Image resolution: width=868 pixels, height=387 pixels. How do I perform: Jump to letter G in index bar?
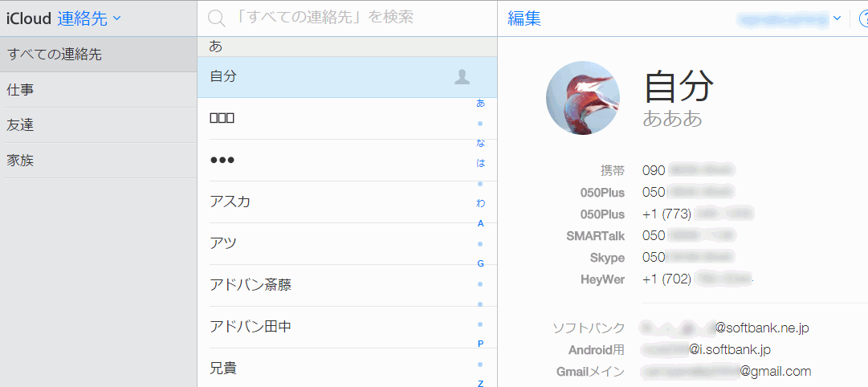click(x=480, y=263)
